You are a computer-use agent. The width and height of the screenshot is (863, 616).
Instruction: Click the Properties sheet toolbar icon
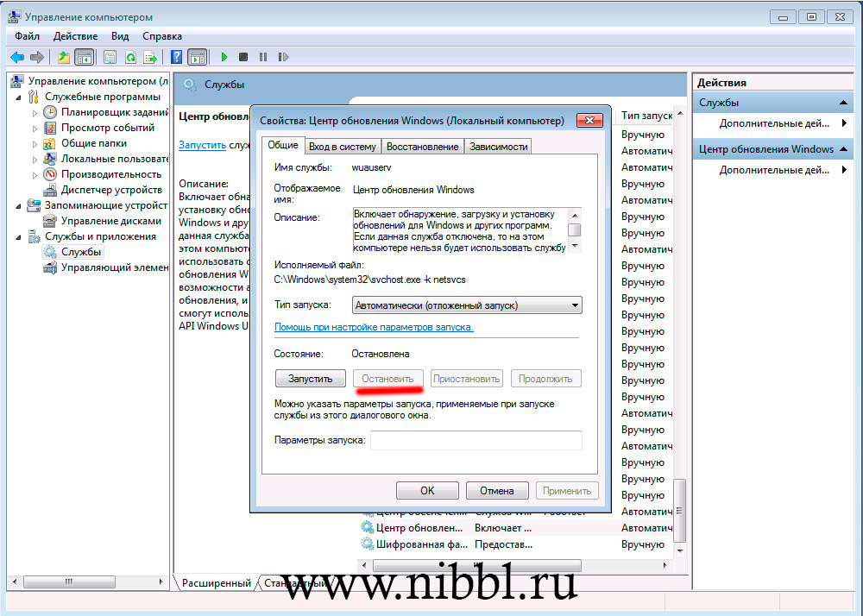coord(110,57)
